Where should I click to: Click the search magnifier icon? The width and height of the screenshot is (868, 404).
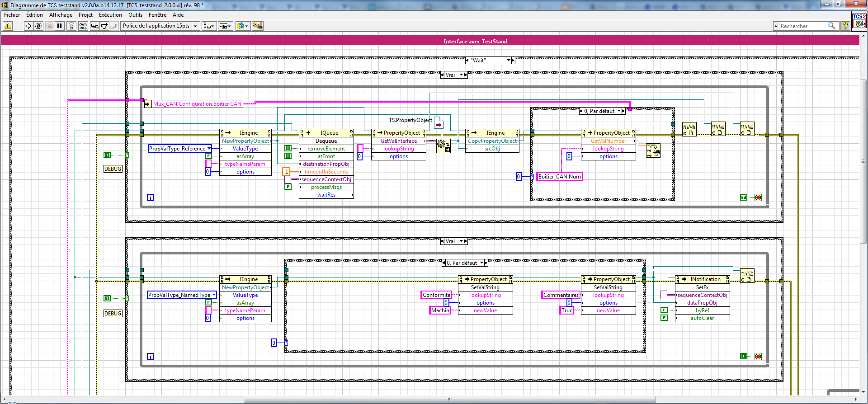point(831,26)
